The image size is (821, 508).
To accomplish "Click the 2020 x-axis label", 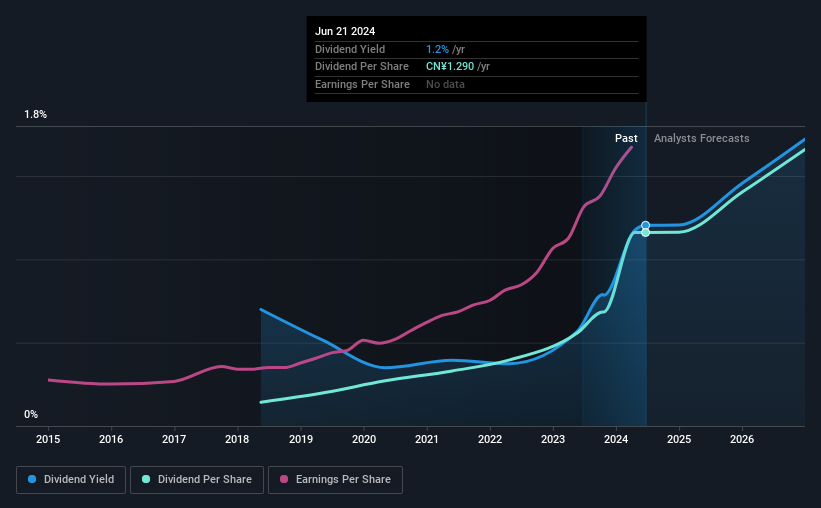I will click(x=364, y=439).
